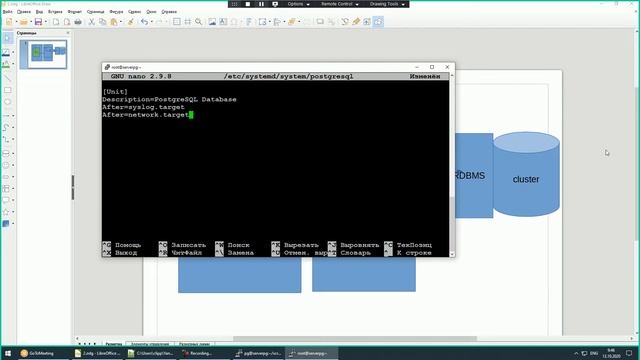This screenshot has width=640, height=360.
Task: Select the Line tool in Draw sidebar
Action: coord(7,78)
